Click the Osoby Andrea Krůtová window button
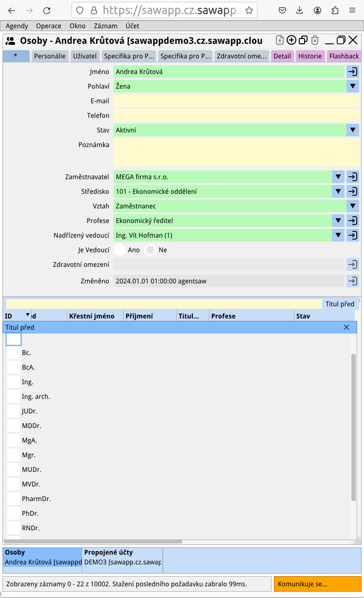Image resolution: width=364 pixels, height=598 pixels. (x=43, y=558)
